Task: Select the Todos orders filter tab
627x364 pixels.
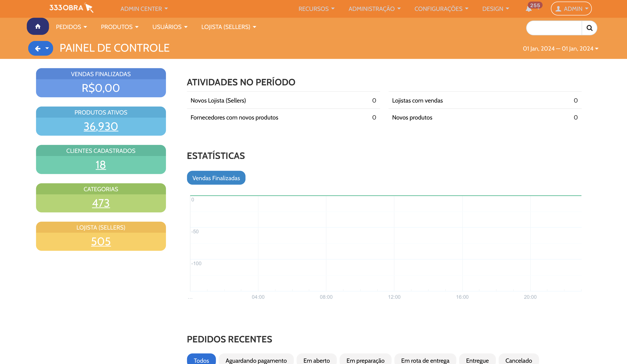Action: 201,360
